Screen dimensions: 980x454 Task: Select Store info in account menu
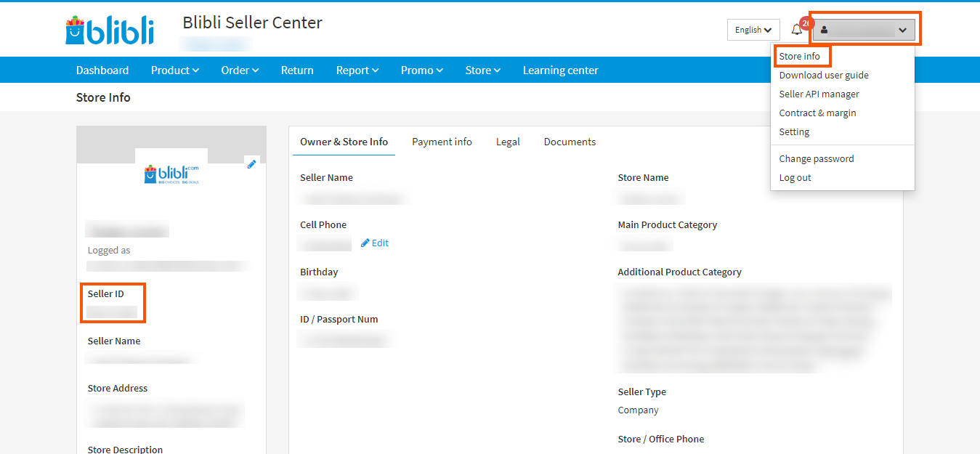tap(800, 56)
